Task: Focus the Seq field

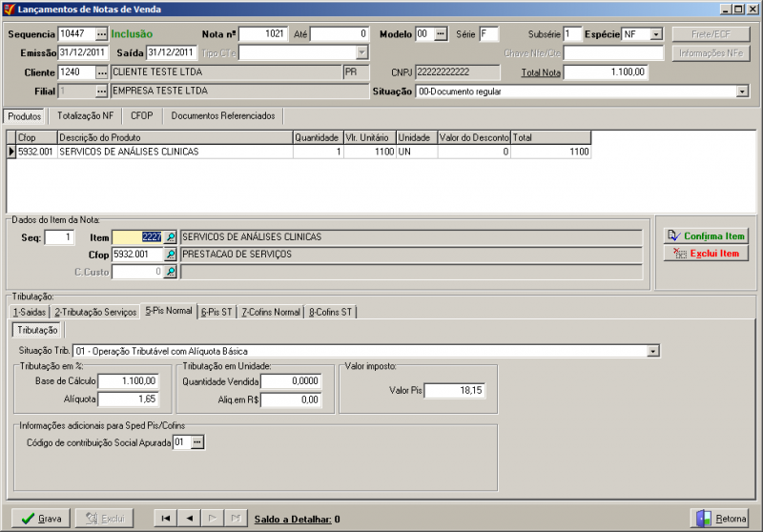Action: (x=59, y=237)
